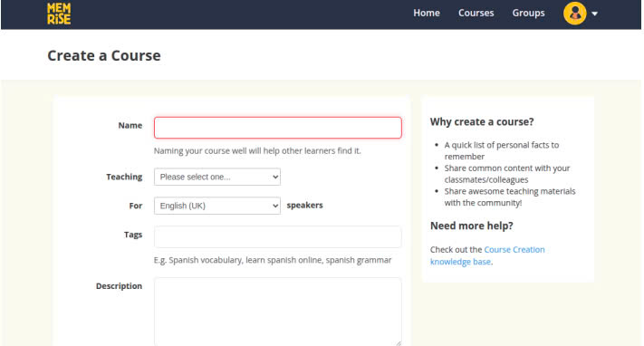Open the For speakers language dropdown
The image size is (644, 346).
point(217,206)
